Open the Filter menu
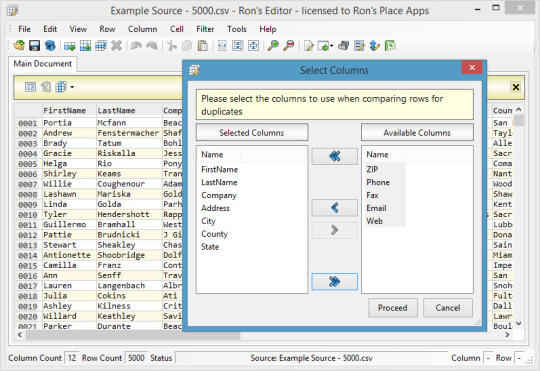This screenshot has width=540, height=371. click(x=205, y=29)
